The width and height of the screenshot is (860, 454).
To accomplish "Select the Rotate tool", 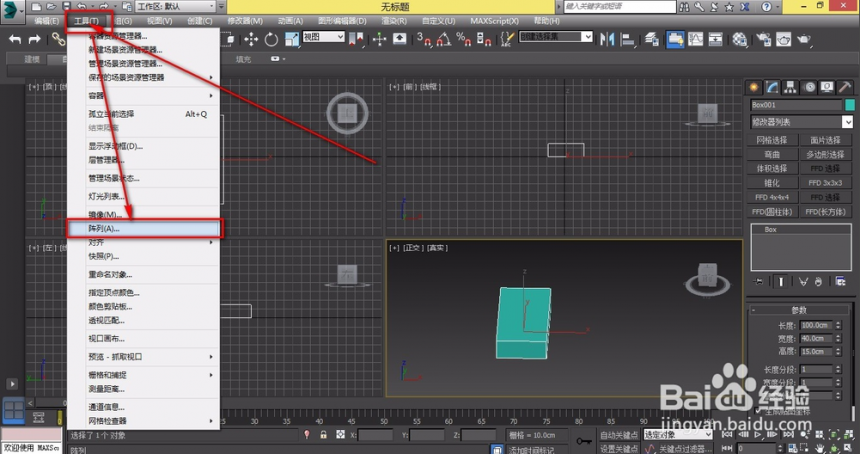I will (271, 39).
